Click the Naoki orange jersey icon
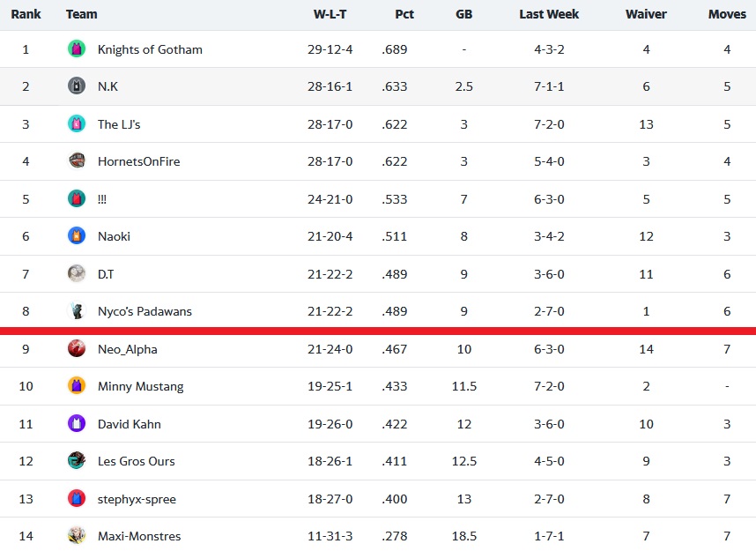The image size is (756, 551). 76,236
